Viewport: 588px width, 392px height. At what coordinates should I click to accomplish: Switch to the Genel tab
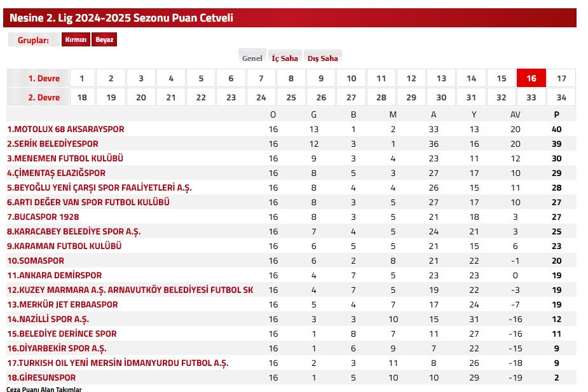[x=252, y=58]
